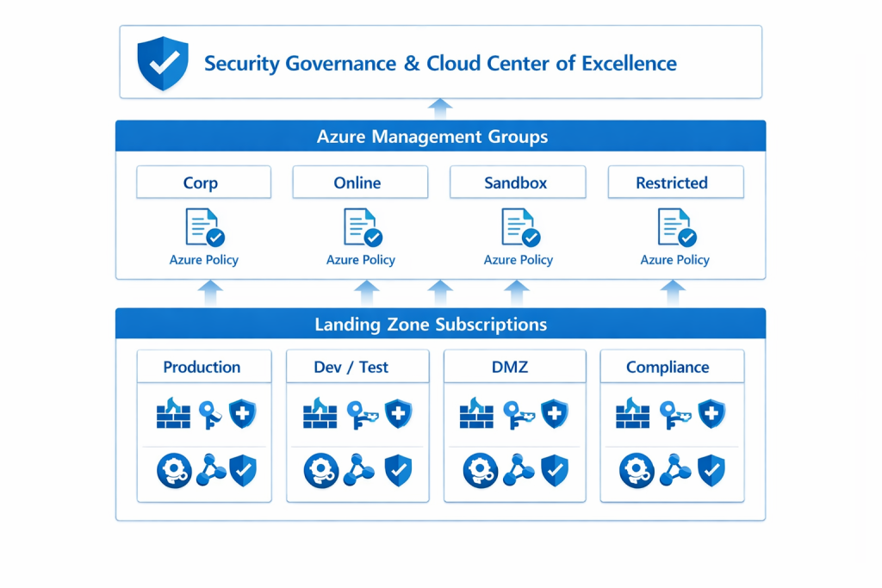Open the Compliance subscription header

pos(672,367)
